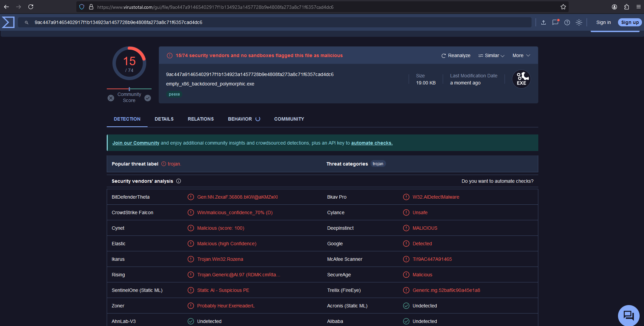
Task: Click the Trojan.Generic@AI.97 Rising result
Action: coord(239,275)
